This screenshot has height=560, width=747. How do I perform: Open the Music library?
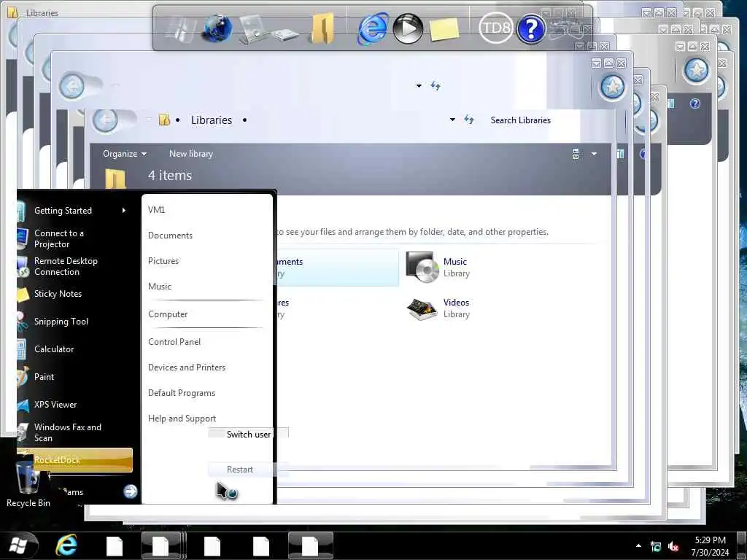[438, 267]
